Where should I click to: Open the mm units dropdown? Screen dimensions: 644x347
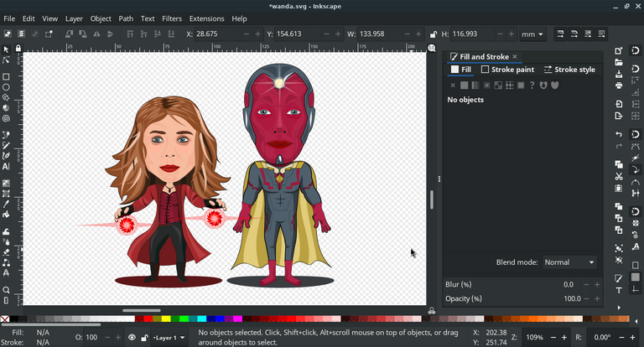(532, 34)
